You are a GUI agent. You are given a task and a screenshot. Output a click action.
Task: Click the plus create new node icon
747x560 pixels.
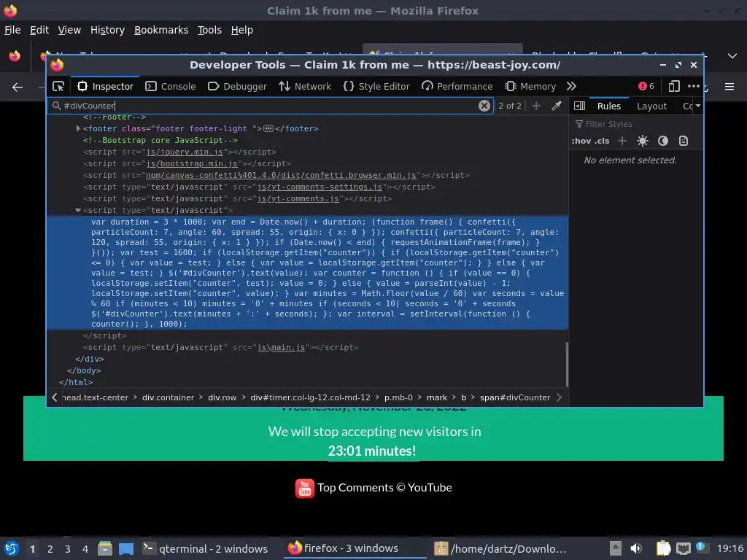pos(536,106)
